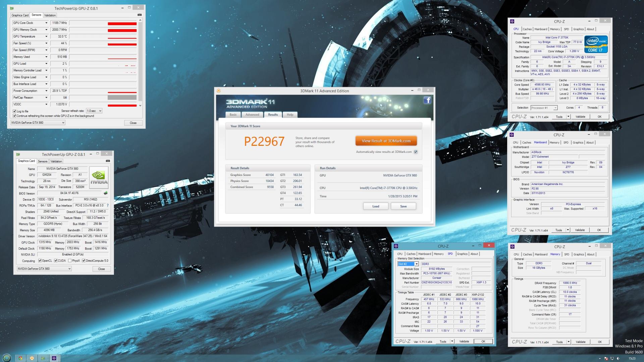
Task: Expand the Slot #2 memory slot dropdown
Action: point(417,264)
